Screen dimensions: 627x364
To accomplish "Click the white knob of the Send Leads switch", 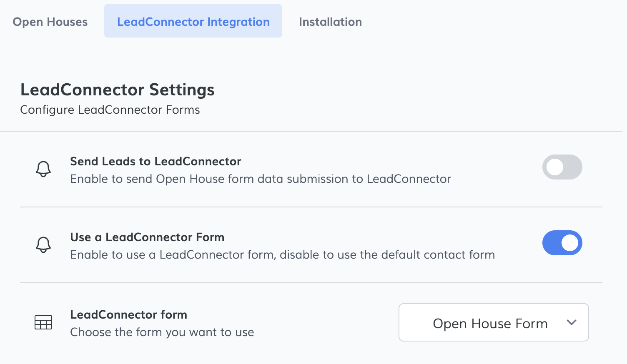I will point(555,167).
